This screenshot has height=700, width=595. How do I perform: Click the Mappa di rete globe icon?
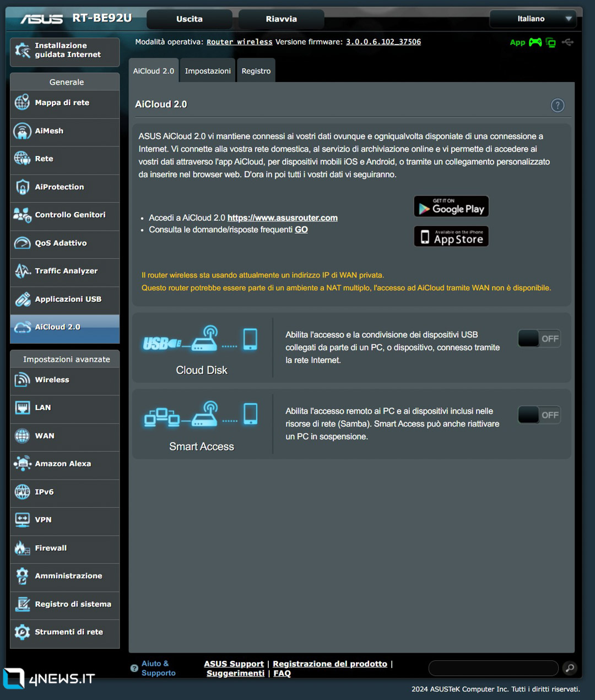(x=23, y=102)
